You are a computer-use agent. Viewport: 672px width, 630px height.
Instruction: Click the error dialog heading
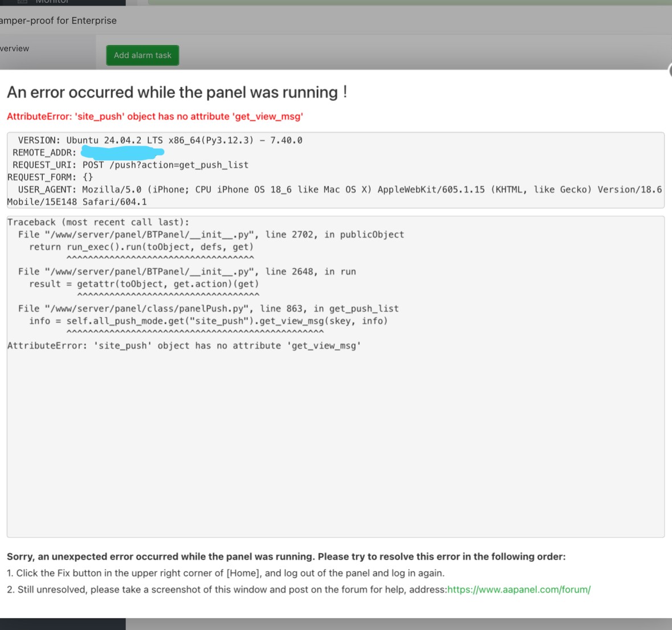177,92
